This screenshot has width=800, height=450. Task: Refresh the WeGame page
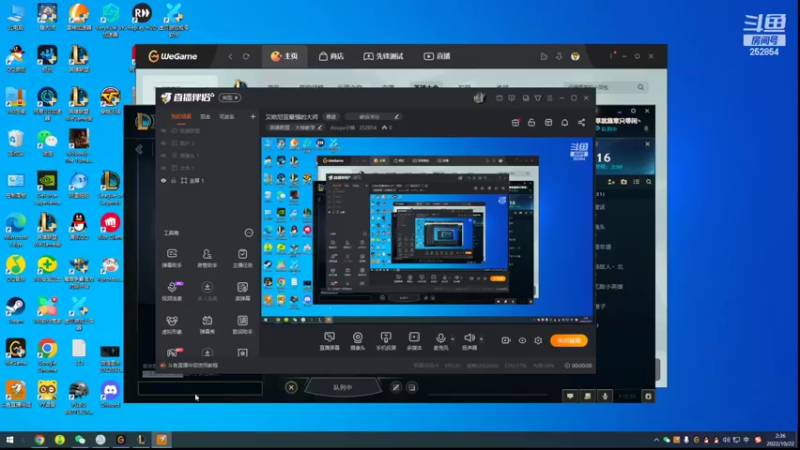(246, 56)
